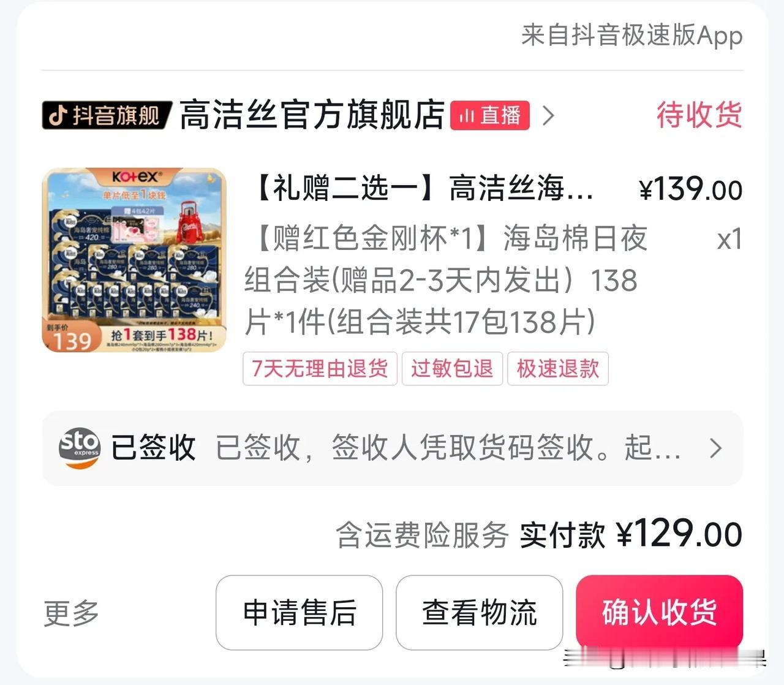
Task: Open product title 【礼赠二选一】高洁丝海…
Action: 422,187
